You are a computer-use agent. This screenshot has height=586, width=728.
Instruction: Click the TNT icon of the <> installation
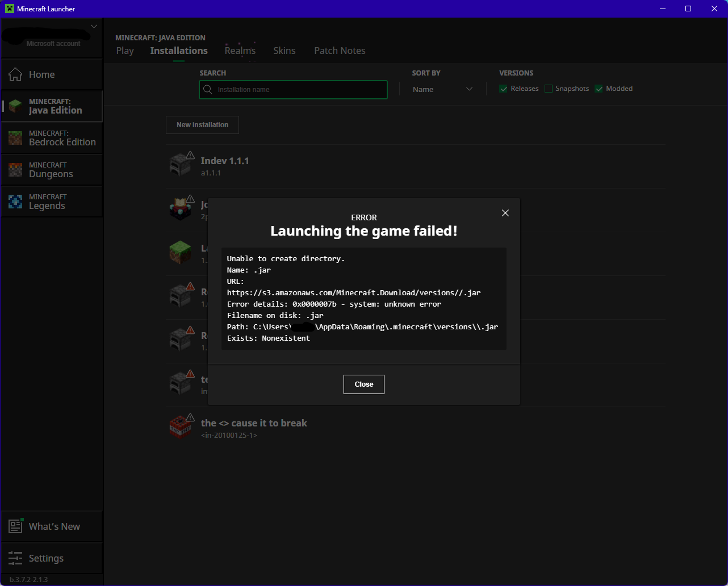coord(179,428)
